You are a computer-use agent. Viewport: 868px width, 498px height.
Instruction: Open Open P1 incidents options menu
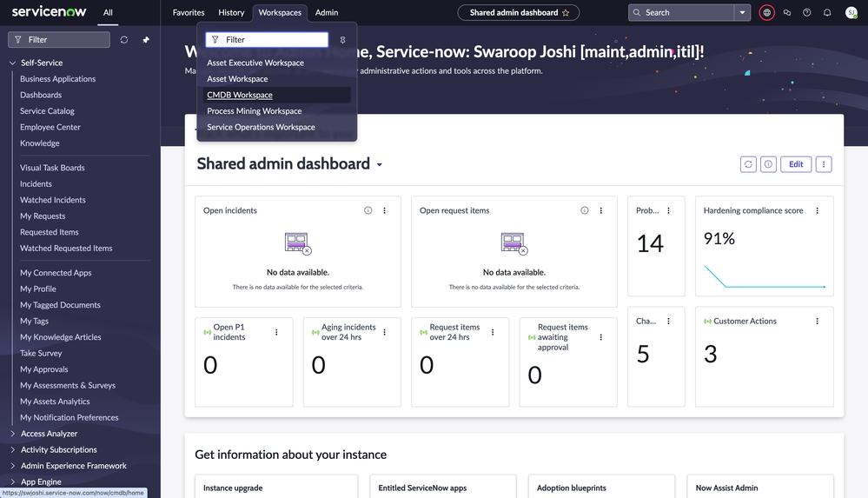coord(277,332)
